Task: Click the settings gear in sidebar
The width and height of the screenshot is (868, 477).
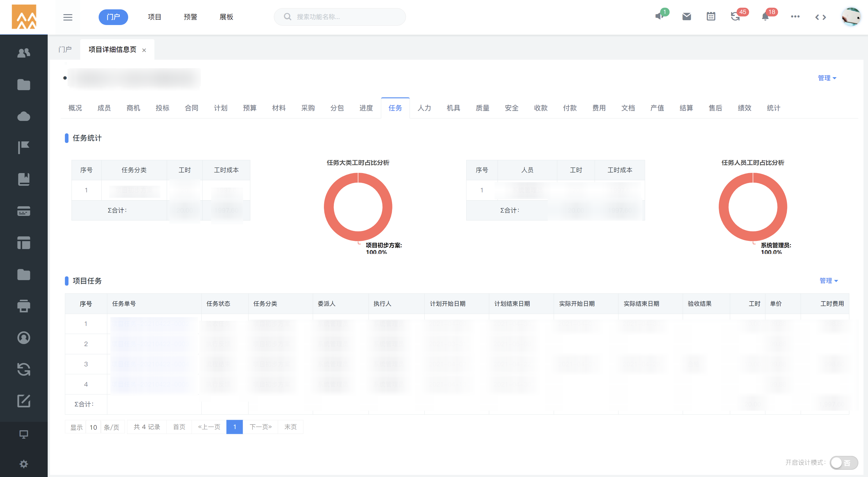Action: (x=24, y=464)
